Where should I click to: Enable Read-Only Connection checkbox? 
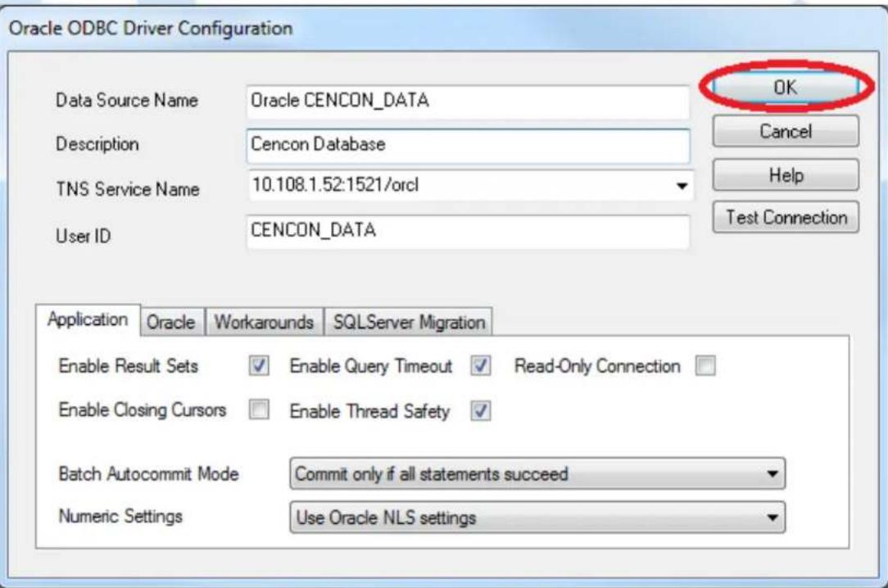(x=705, y=365)
